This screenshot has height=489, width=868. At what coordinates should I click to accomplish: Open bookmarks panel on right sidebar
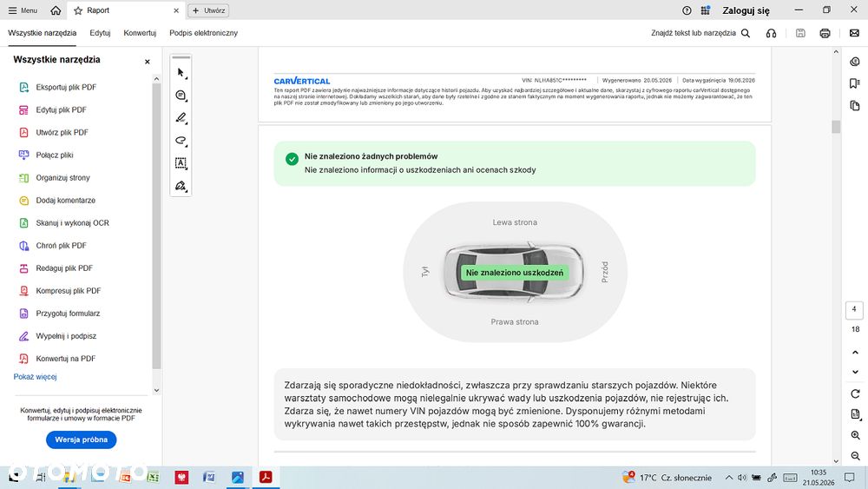(x=855, y=83)
